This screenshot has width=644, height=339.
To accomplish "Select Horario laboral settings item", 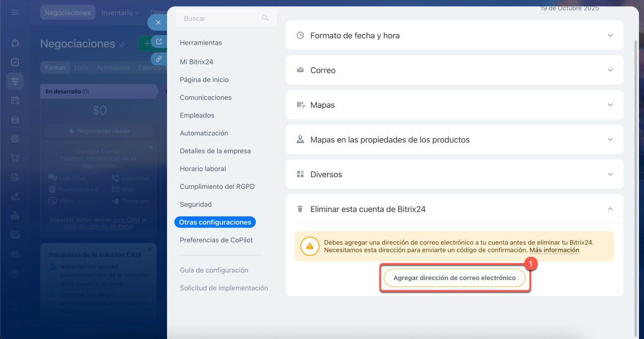I will (x=203, y=169).
